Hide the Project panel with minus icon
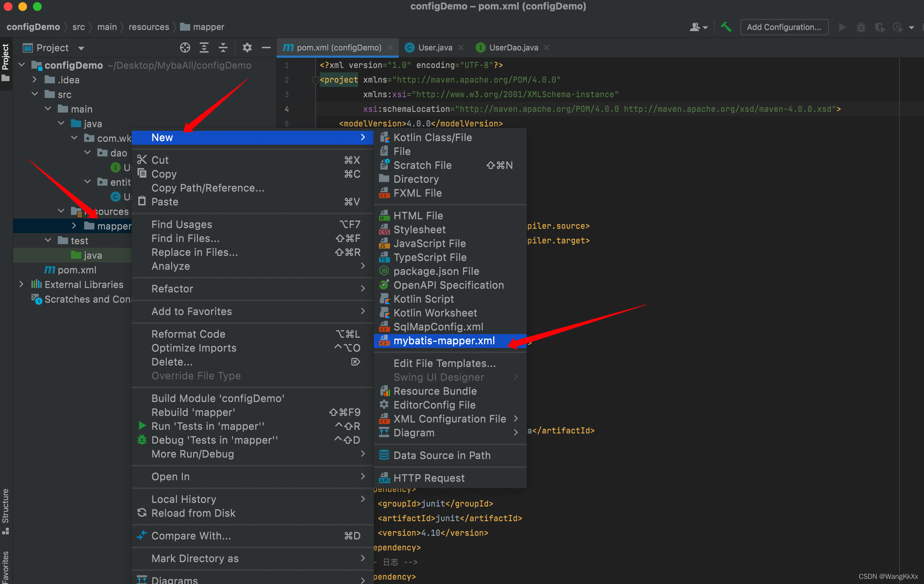The image size is (924, 584). point(266,48)
